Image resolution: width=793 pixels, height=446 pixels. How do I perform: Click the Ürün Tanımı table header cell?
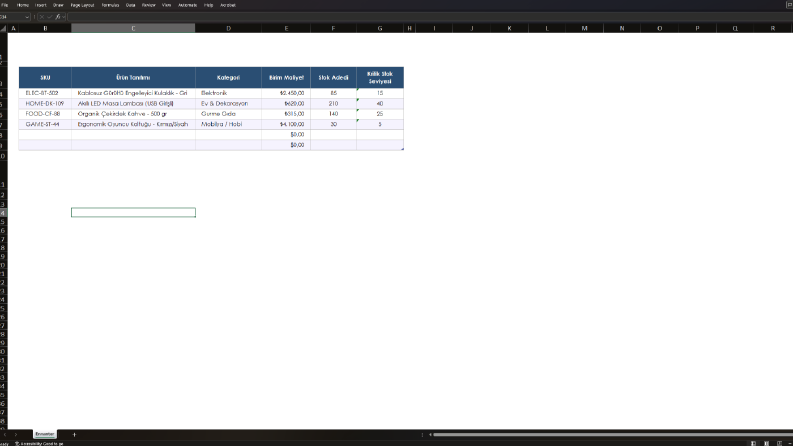[x=134, y=77]
